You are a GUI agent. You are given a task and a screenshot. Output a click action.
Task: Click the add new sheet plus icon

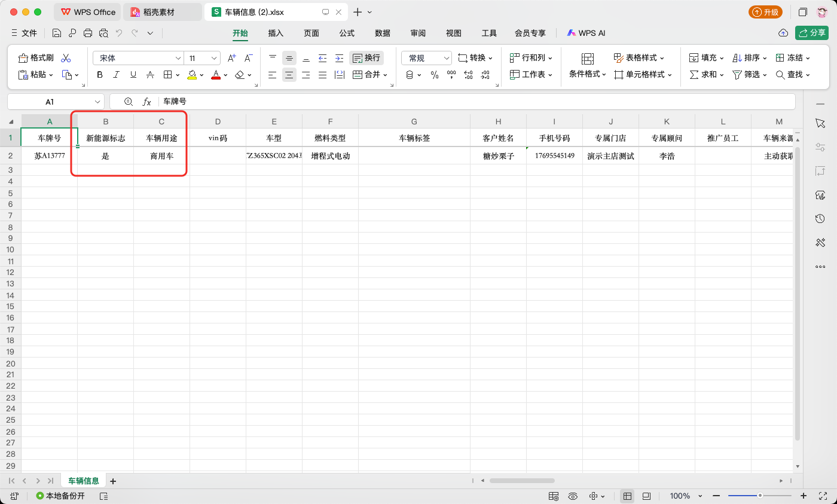tap(113, 481)
